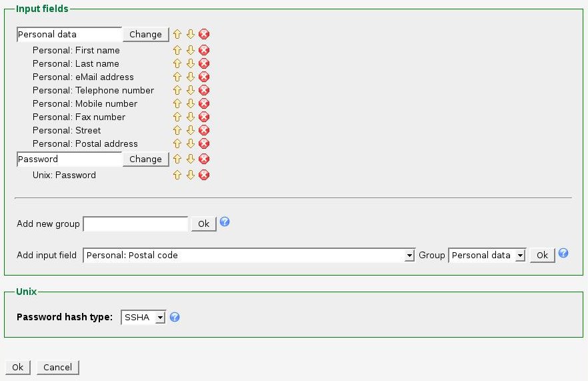Viewport: 588px width, 381px height.
Task: Expand the Group selection dropdown
Action: (x=520, y=256)
